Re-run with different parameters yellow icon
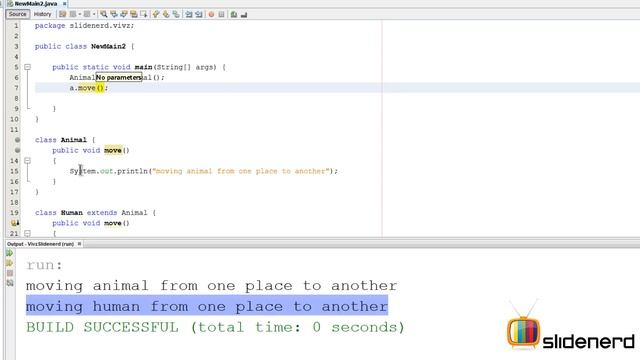This screenshot has width=640, height=360. click(10, 263)
